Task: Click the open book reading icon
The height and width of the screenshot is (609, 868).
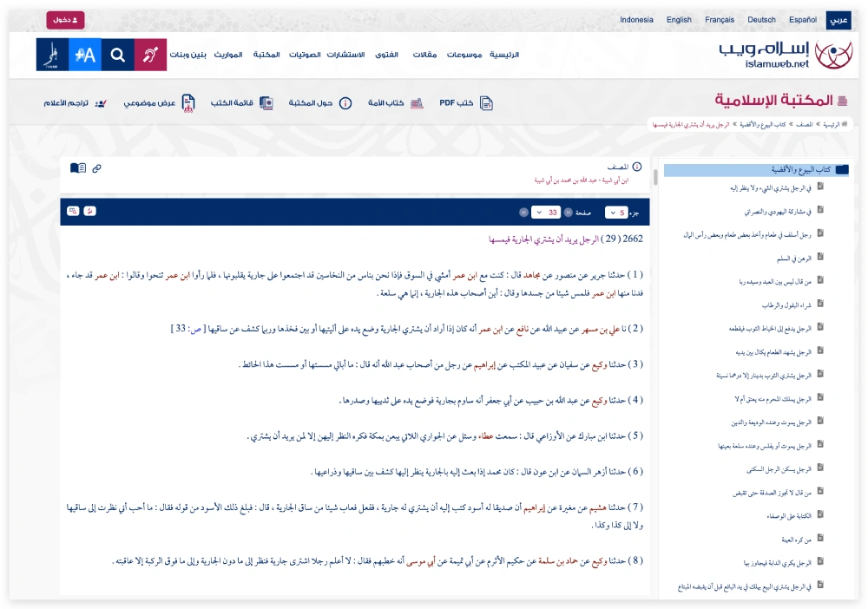Action: tap(78, 168)
